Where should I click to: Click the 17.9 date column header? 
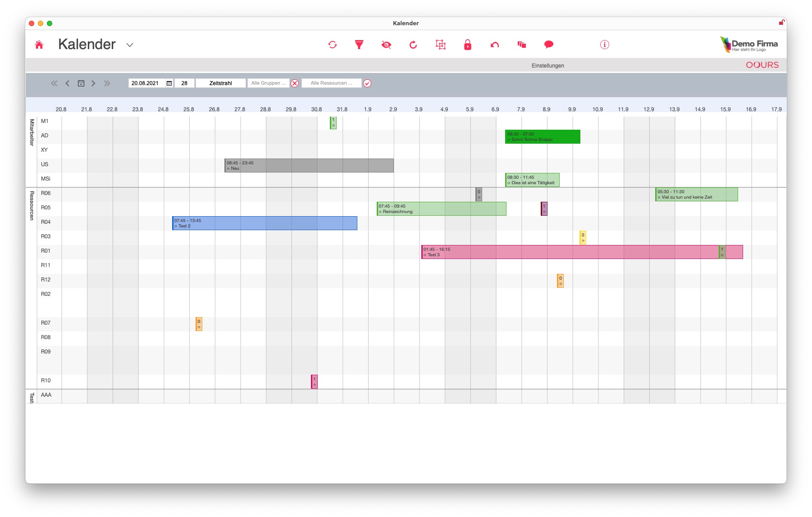coord(776,109)
